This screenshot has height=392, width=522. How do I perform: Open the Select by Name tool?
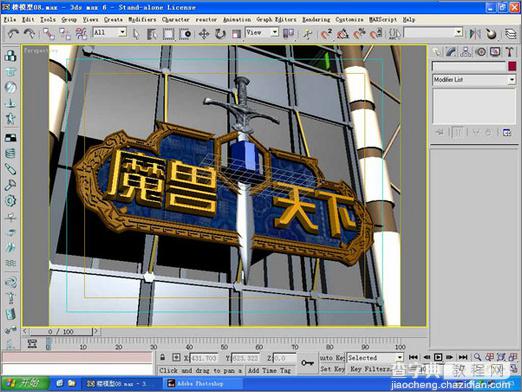152,34
